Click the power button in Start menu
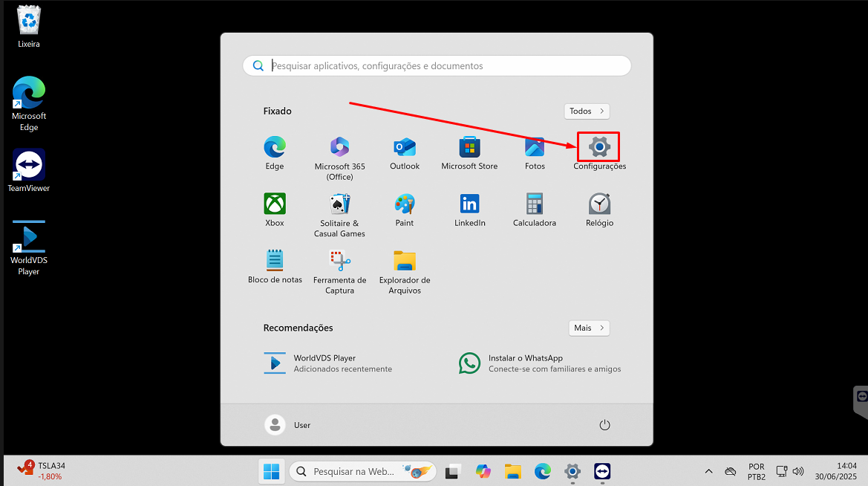 (604, 425)
